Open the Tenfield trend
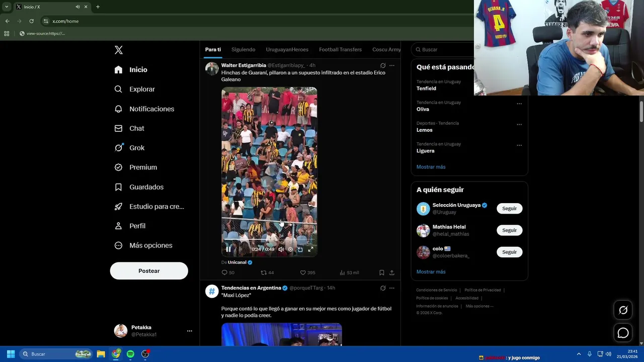The width and height of the screenshot is (644, 362). click(426, 88)
